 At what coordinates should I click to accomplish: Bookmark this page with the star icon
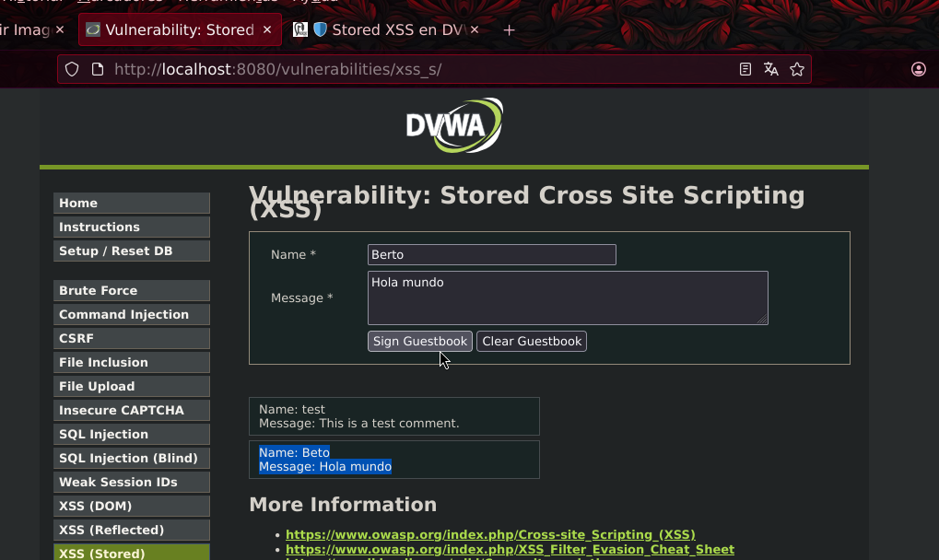(797, 69)
